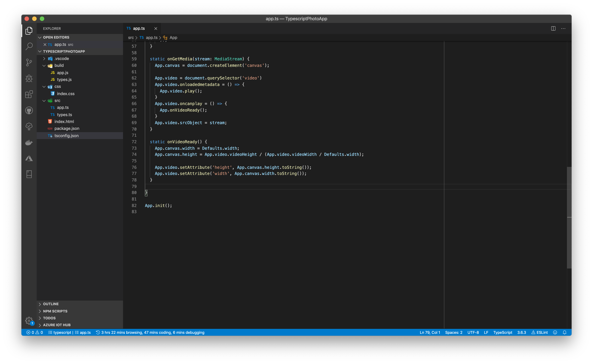The width and height of the screenshot is (593, 364).
Task: Open the Manage gear icon
Action: 29,320
